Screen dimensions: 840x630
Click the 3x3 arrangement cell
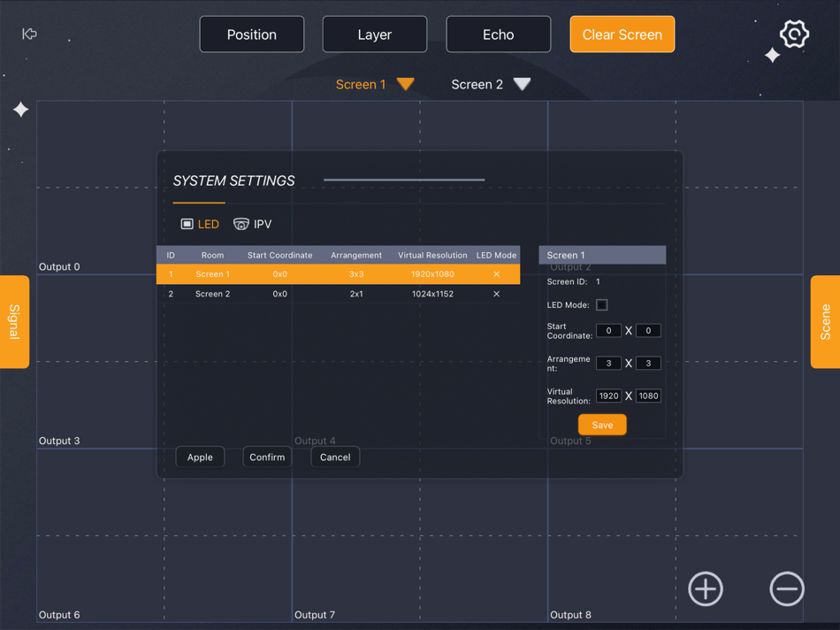pos(356,274)
